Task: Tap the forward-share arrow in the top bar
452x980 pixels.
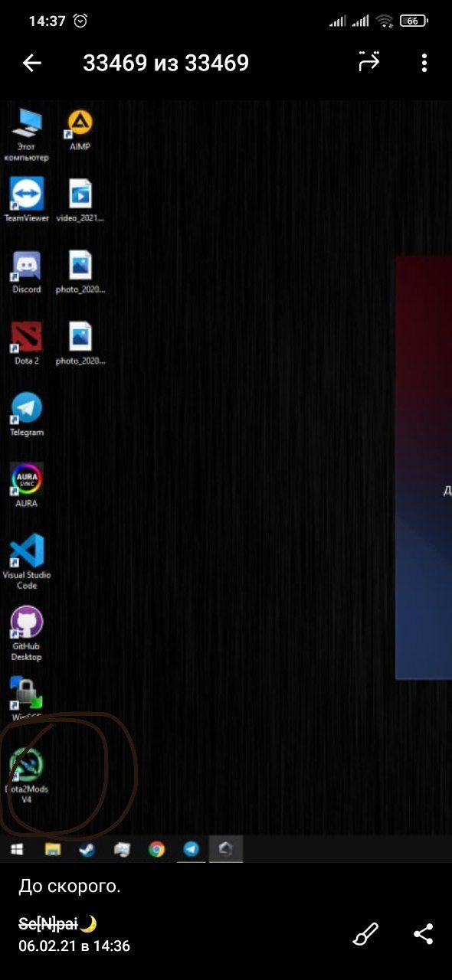Action: click(x=369, y=63)
